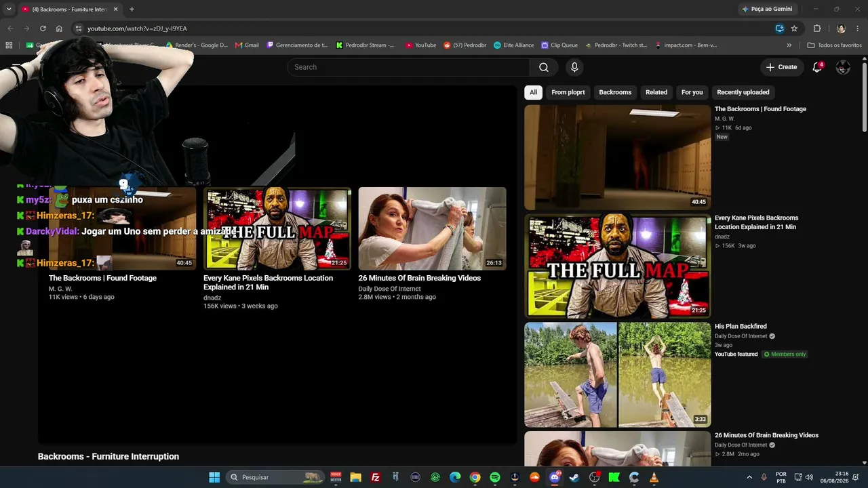
Task: Open the Chrome tab search dropdown
Action: click(x=9, y=9)
